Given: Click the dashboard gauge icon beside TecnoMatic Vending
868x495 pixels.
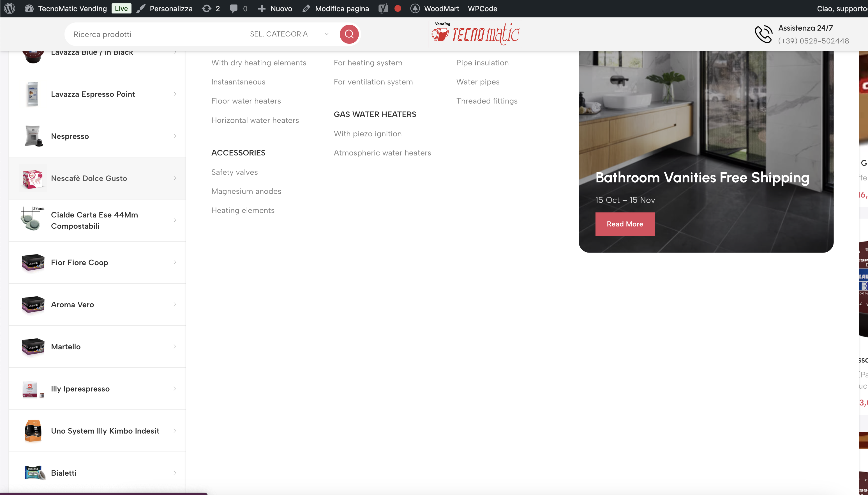Looking at the screenshot, I should [29, 8].
